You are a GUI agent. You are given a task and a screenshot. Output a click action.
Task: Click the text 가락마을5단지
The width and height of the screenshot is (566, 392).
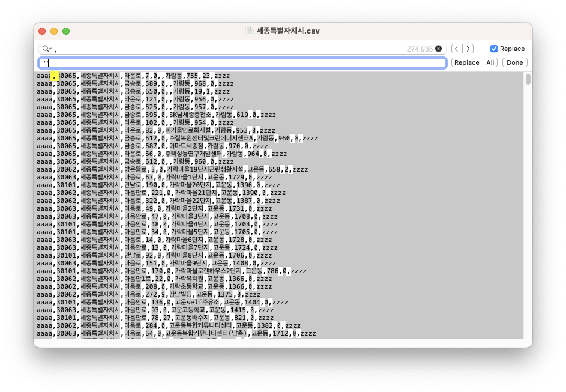click(190, 232)
